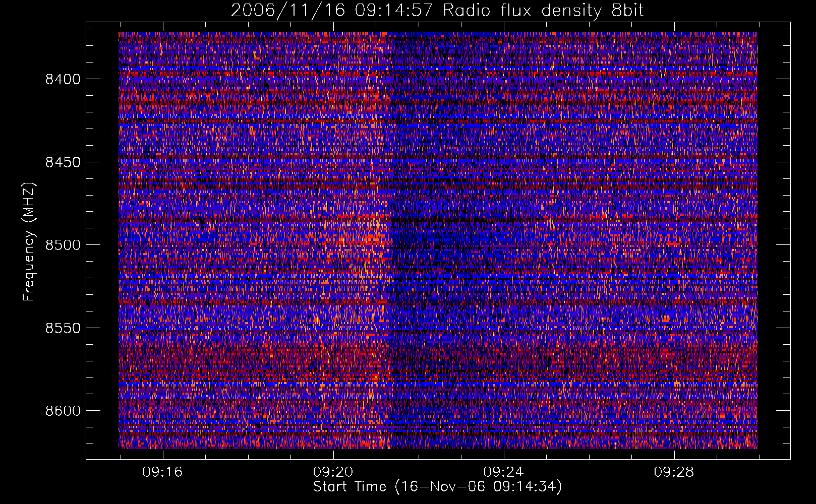
Task: Click the 09:24 time axis label
Action: pos(503,472)
